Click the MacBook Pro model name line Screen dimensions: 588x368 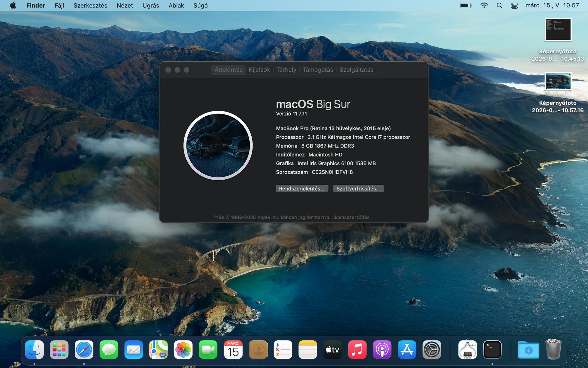tap(333, 128)
